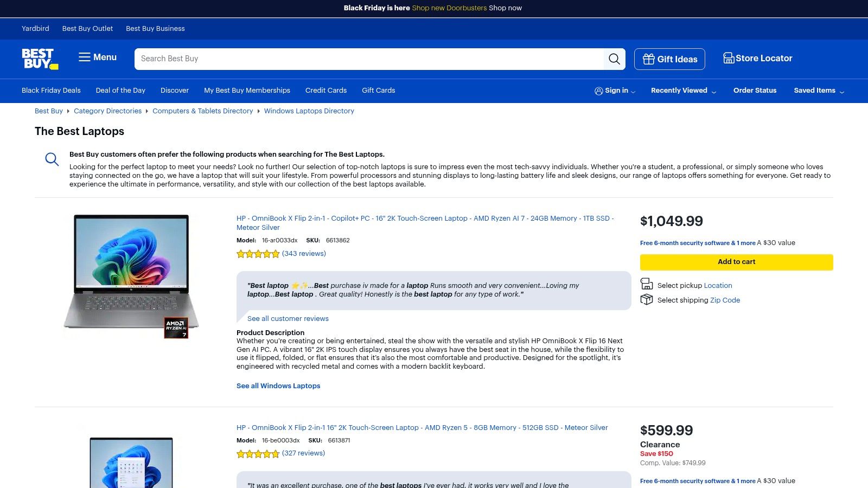Viewport: 868px width, 488px height.
Task: Open Deal of the Day menu item
Action: click(x=120, y=91)
